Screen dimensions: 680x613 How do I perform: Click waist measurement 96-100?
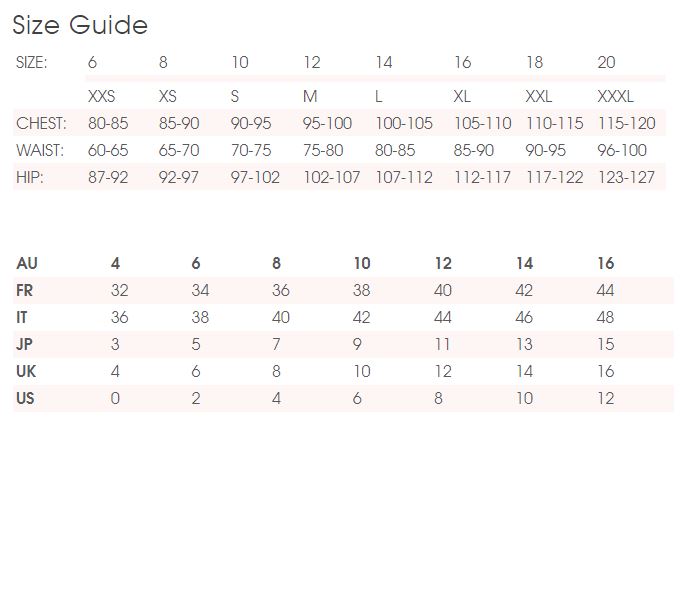point(622,151)
